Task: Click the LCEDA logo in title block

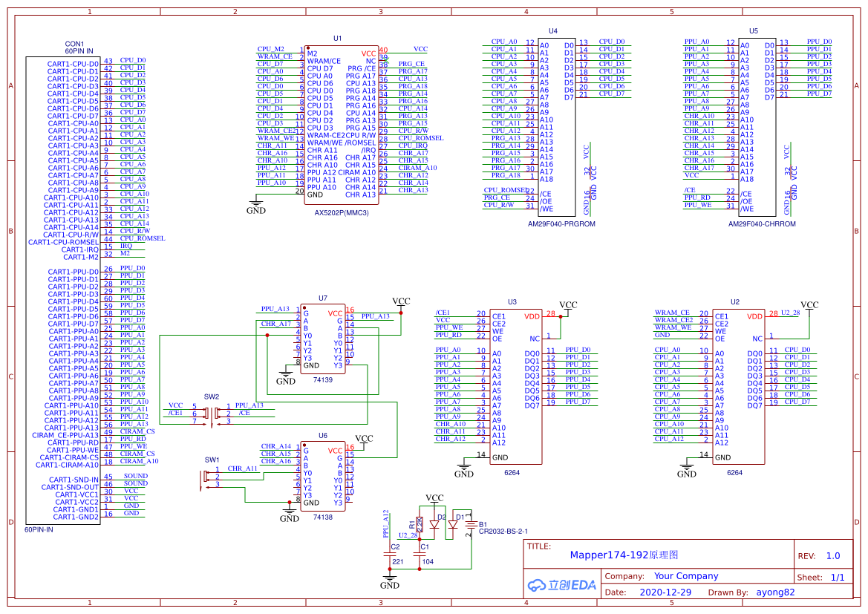Action: [562, 584]
